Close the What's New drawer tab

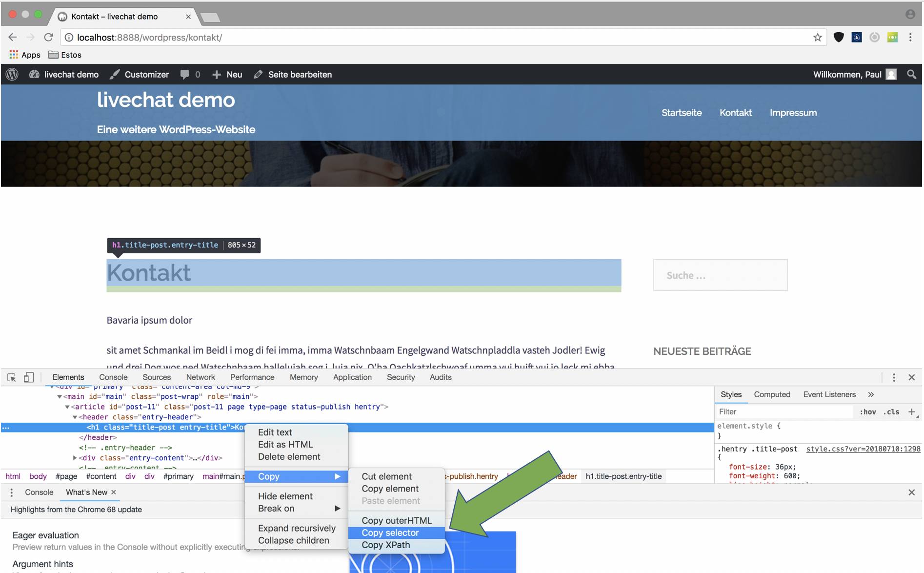click(114, 492)
